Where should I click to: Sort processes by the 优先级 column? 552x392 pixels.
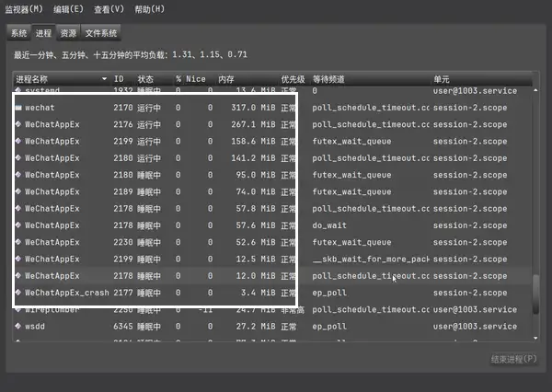[x=293, y=79]
